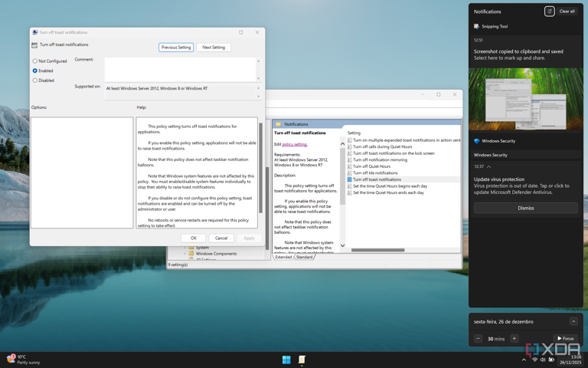
Task: Select Turn off Quiet Hours policy
Action: (x=371, y=166)
